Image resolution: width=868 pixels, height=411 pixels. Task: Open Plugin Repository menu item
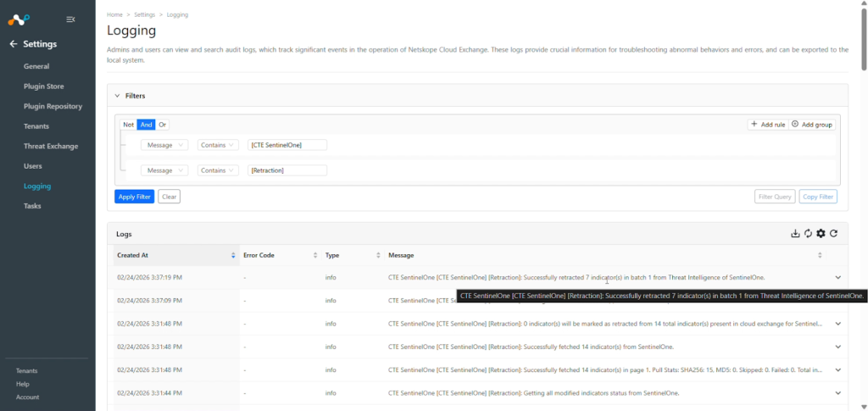[x=53, y=106]
